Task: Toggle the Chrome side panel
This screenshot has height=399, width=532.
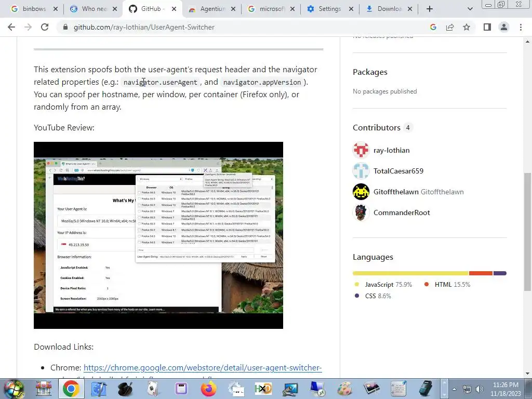Action: point(487,27)
